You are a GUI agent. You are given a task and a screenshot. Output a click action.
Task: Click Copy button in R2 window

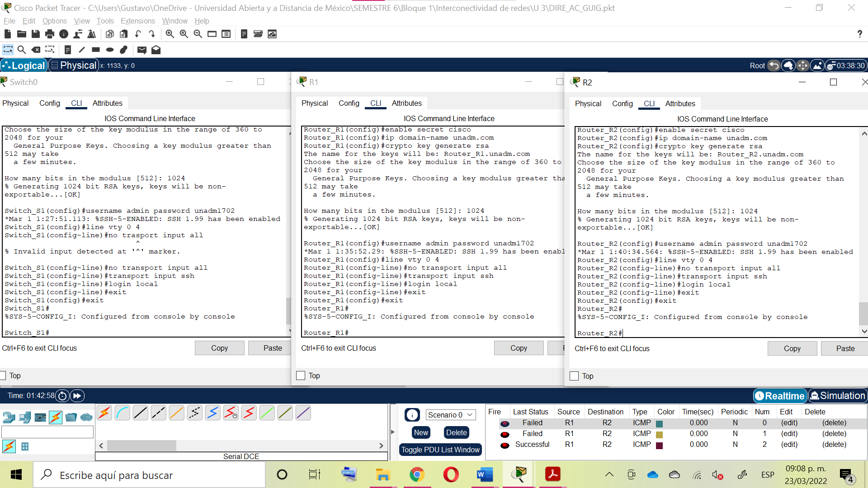tap(792, 348)
